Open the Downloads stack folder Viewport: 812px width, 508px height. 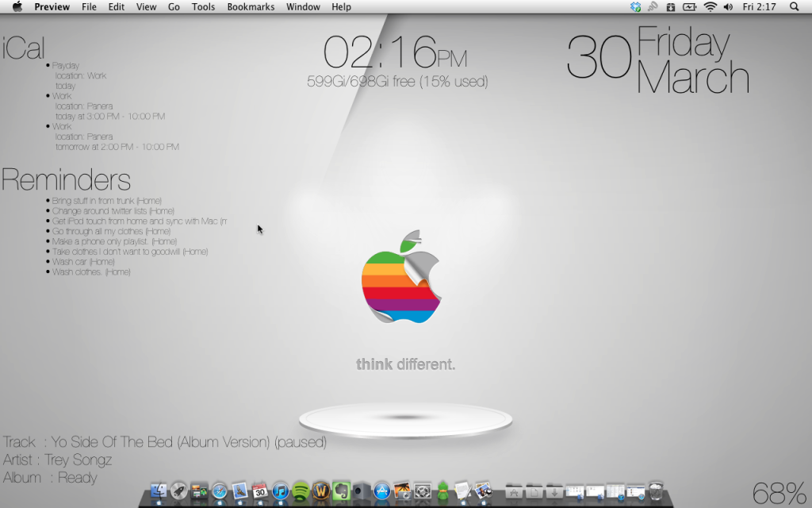555,492
